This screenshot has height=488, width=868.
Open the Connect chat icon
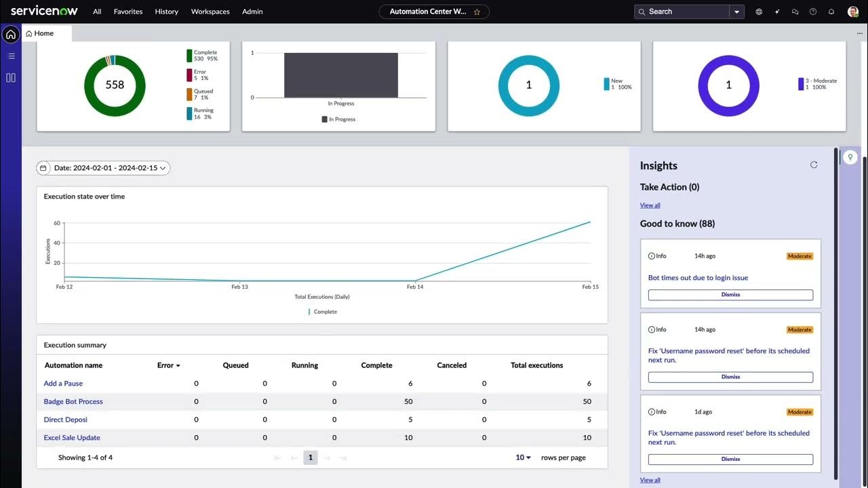pyautogui.click(x=795, y=12)
